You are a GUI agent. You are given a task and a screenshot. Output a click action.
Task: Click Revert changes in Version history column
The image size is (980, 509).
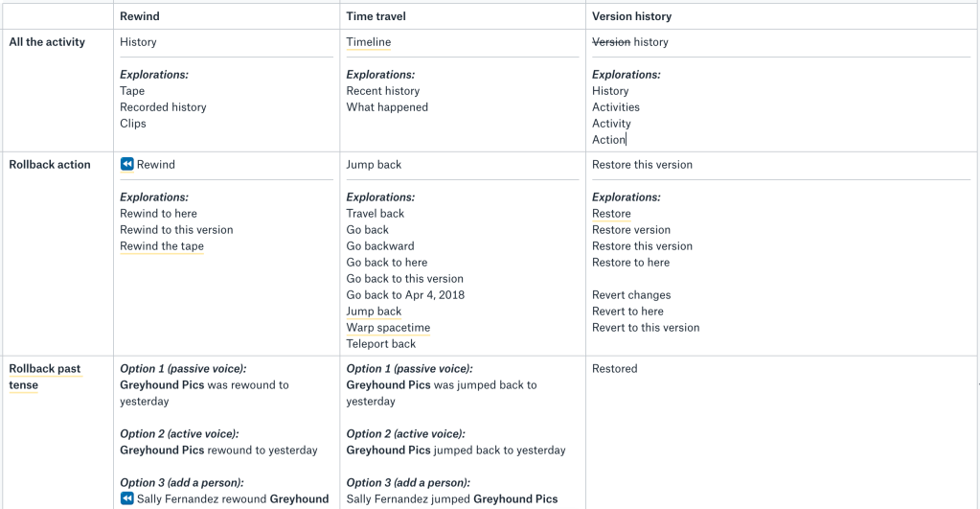pos(631,295)
